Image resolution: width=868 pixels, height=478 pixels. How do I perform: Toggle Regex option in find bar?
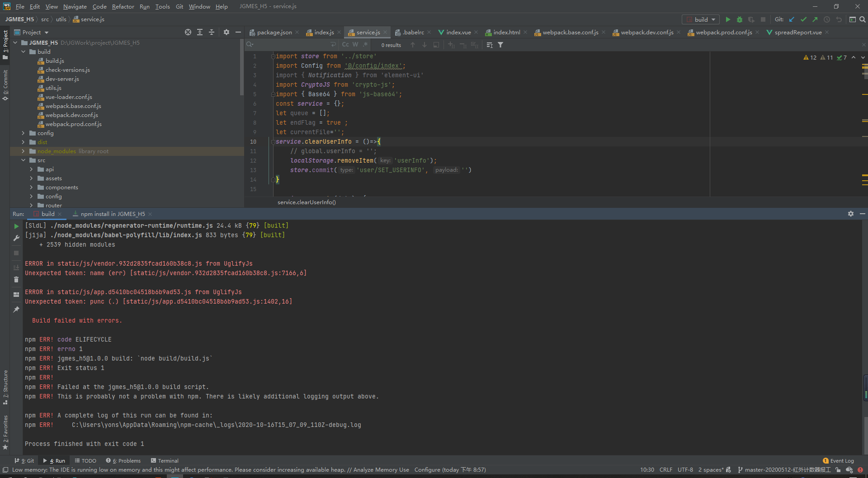(365, 45)
